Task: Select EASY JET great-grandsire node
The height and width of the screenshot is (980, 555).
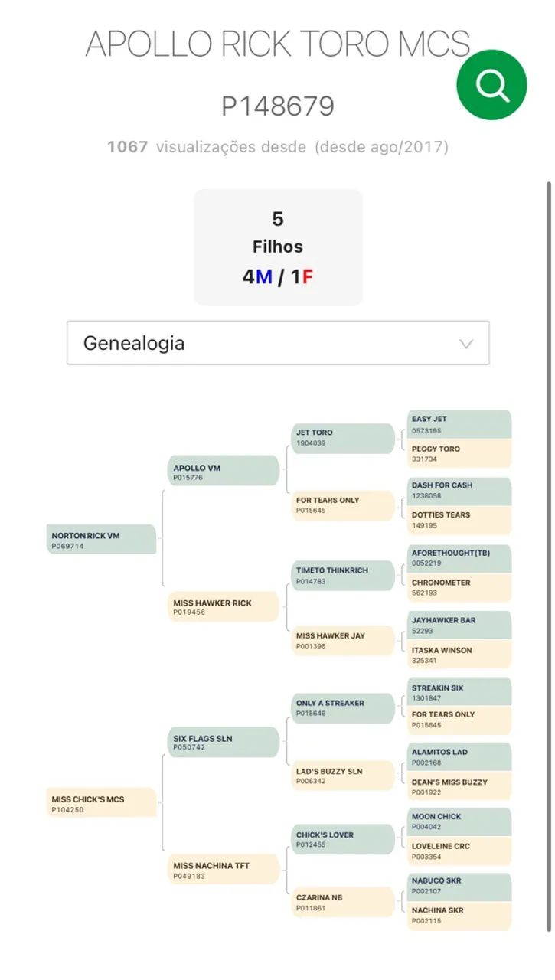Action: (459, 424)
